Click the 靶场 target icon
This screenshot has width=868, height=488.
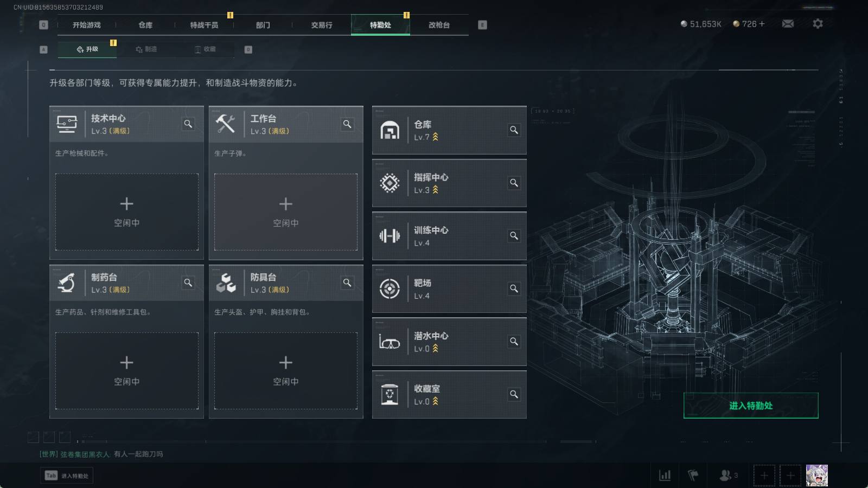click(x=390, y=289)
